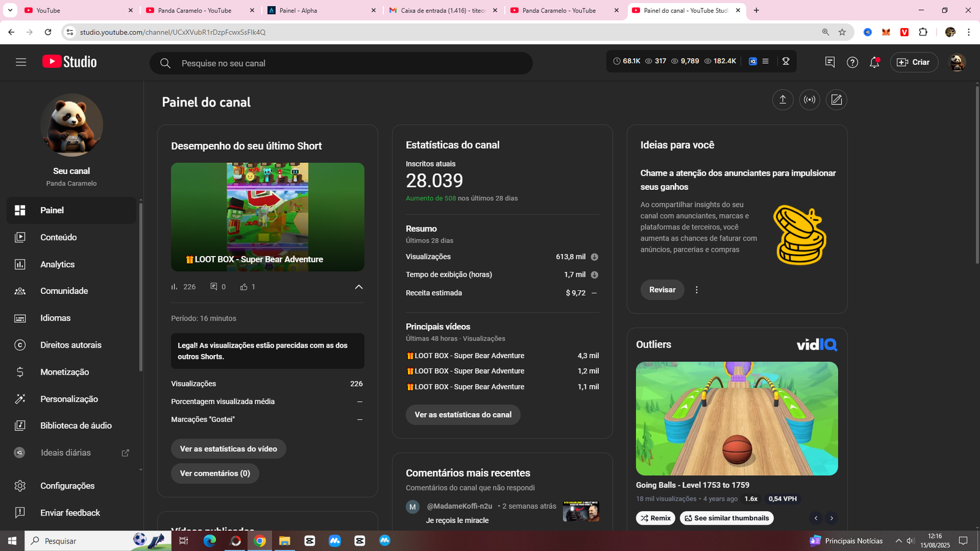The width and height of the screenshot is (980, 551).
Task: Click info icon next to Visualizações 613,8 mil
Action: click(x=594, y=257)
